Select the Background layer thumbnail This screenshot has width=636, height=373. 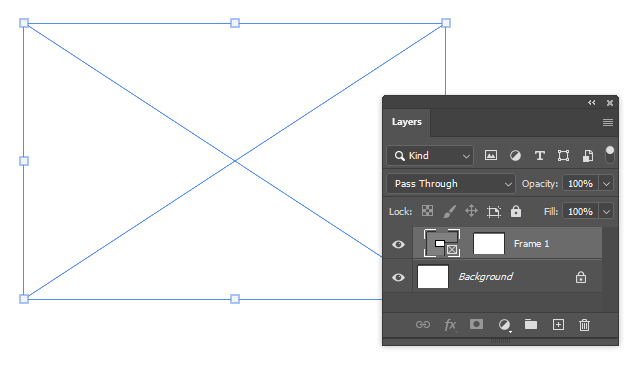tap(433, 277)
